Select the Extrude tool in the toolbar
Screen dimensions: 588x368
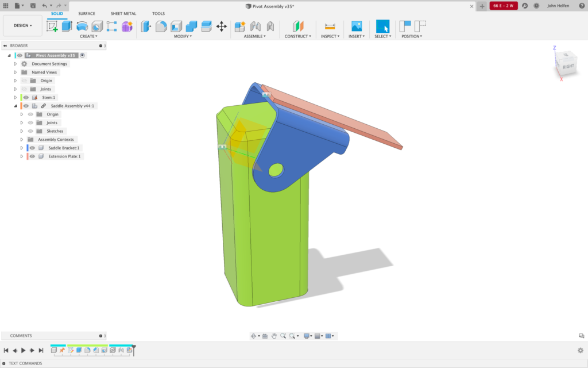click(x=66, y=26)
